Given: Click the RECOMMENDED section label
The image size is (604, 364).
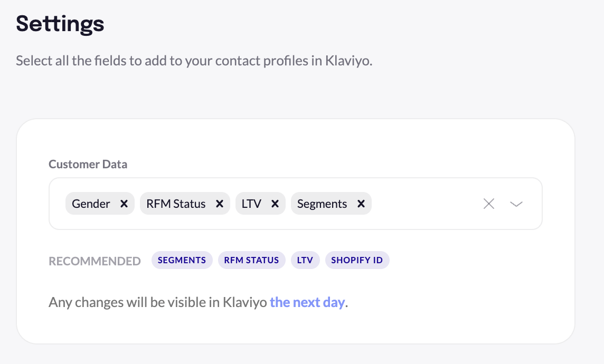Looking at the screenshot, I should point(95,260).
